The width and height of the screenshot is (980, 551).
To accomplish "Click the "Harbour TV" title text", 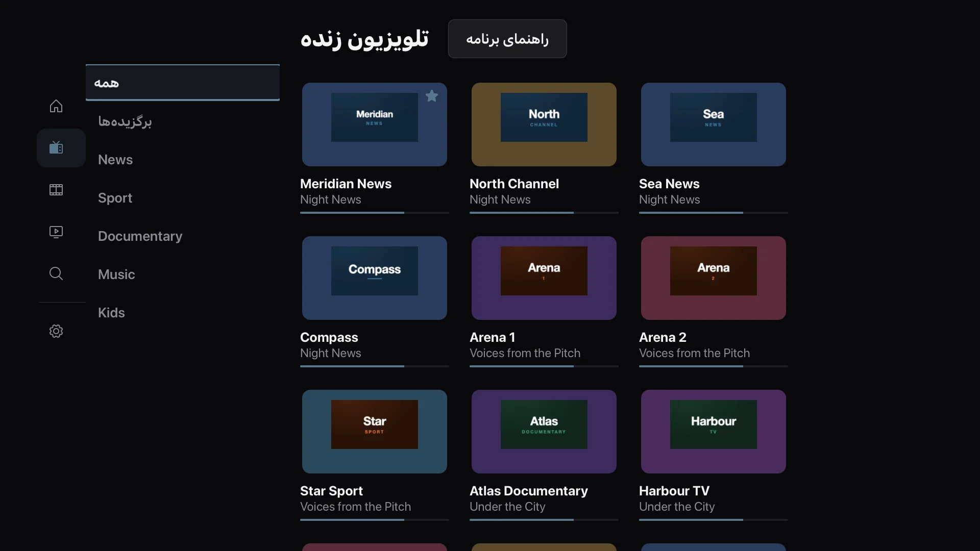I will pos(674,491).
